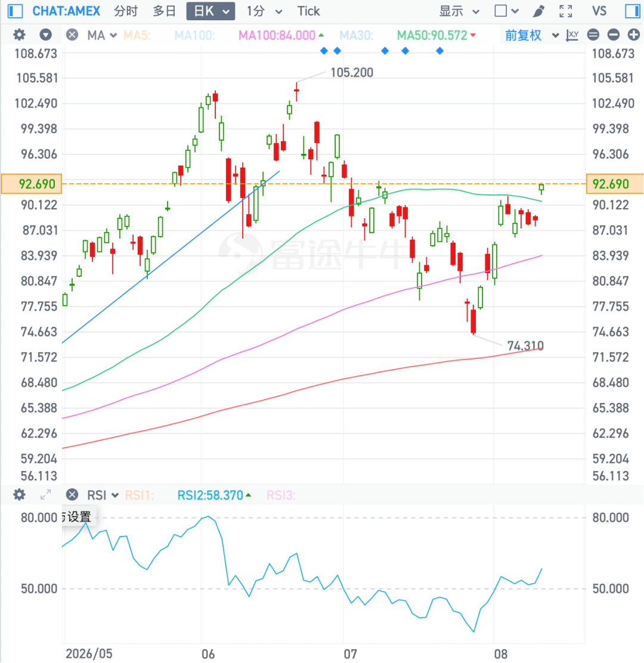Enter fullscreen chart mode
644x663 pixels.
pyautogui.click(x=566, y=11)
